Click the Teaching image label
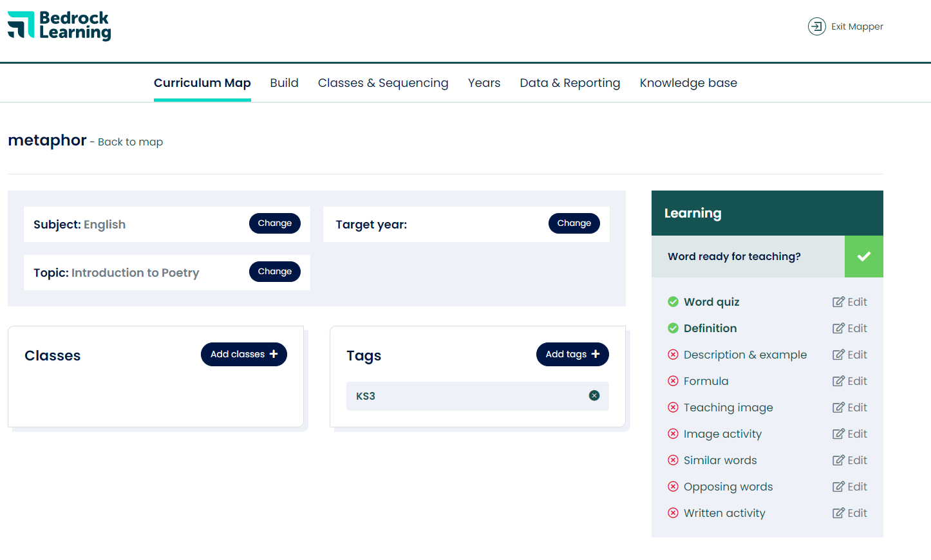This screenshot has height=560, width=931. [x=728, y=407]
